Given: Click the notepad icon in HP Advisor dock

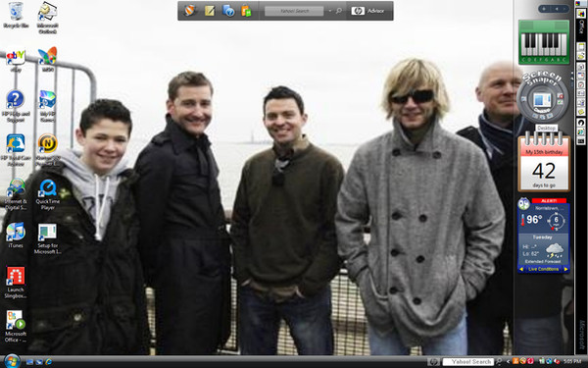Looking at the screenshot, I should coord(210,11).
